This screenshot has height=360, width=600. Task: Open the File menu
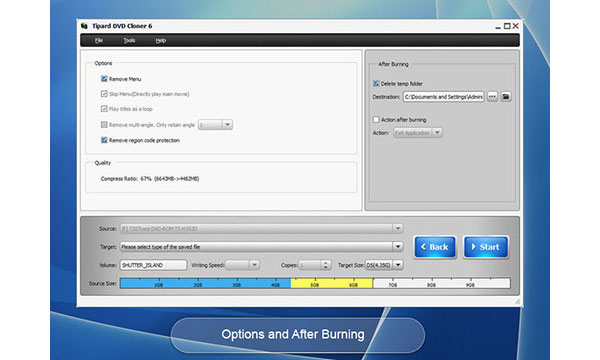pyautogui.click(x=99, y=40)
